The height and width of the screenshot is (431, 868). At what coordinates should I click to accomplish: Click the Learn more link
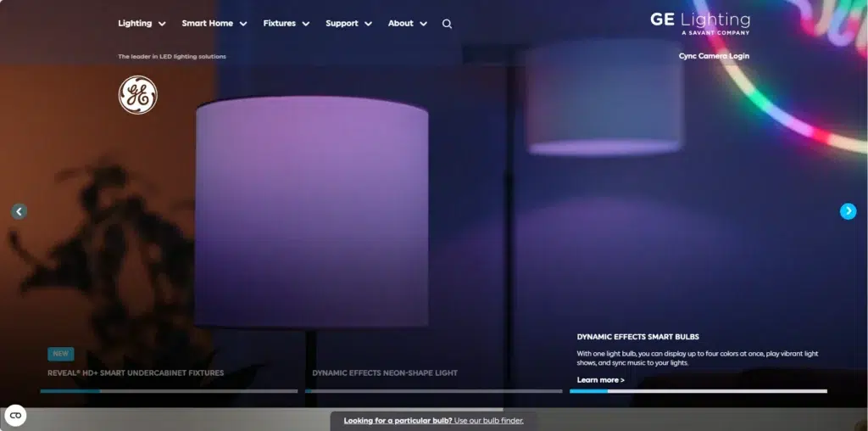pyautogui.click(x=601, y=380)
